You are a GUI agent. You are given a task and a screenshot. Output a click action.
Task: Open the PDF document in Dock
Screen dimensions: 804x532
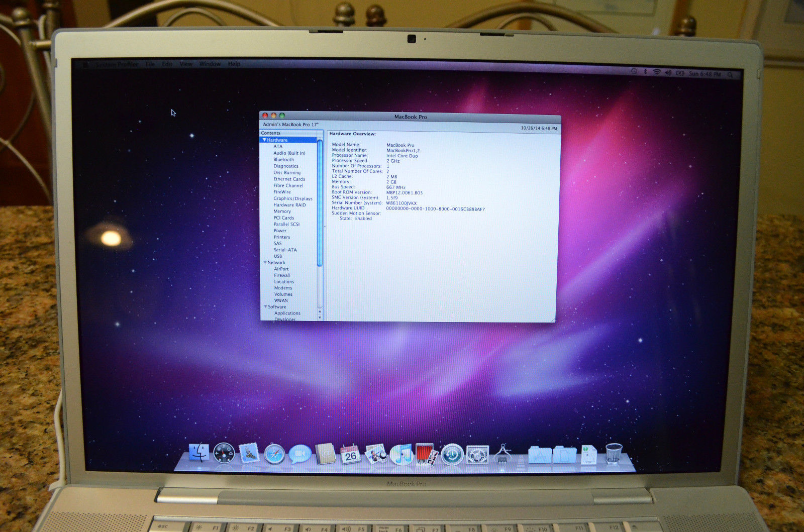click(589, 454)
